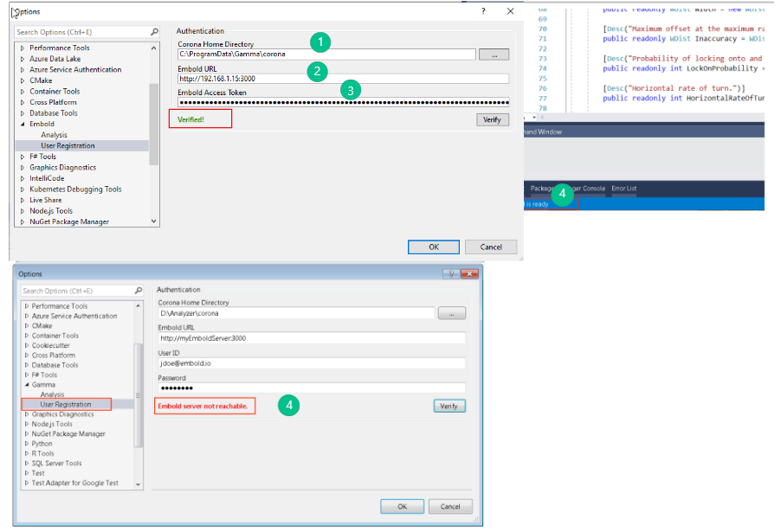Select Graphics Diagnostics in lower Options tree
This screenshot has height=532, width=781.
pyautogui.click(x=62, y=414)
